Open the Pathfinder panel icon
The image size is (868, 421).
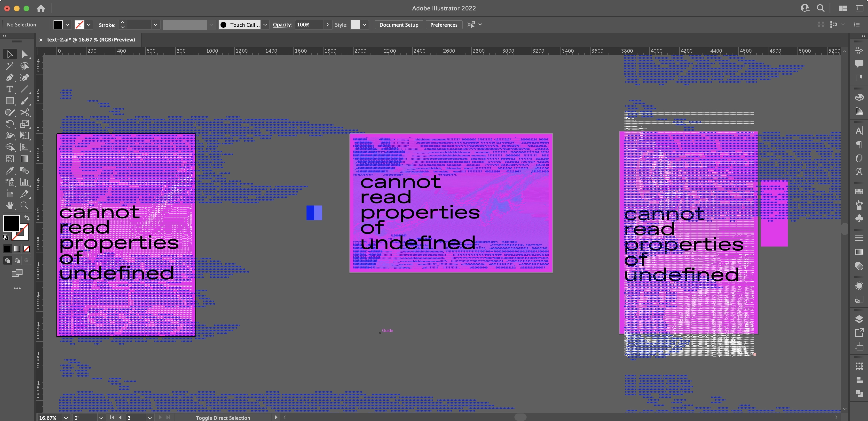(859, 393)
